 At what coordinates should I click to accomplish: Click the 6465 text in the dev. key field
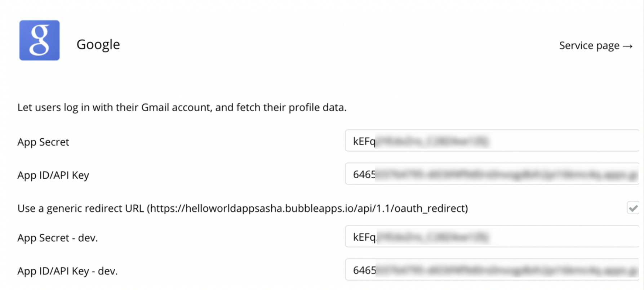(364, 270)
